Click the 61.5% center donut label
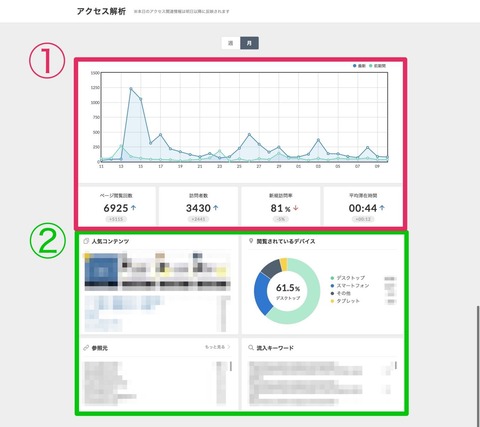Viewport: 480px width, 427px height. click(288, 288)
